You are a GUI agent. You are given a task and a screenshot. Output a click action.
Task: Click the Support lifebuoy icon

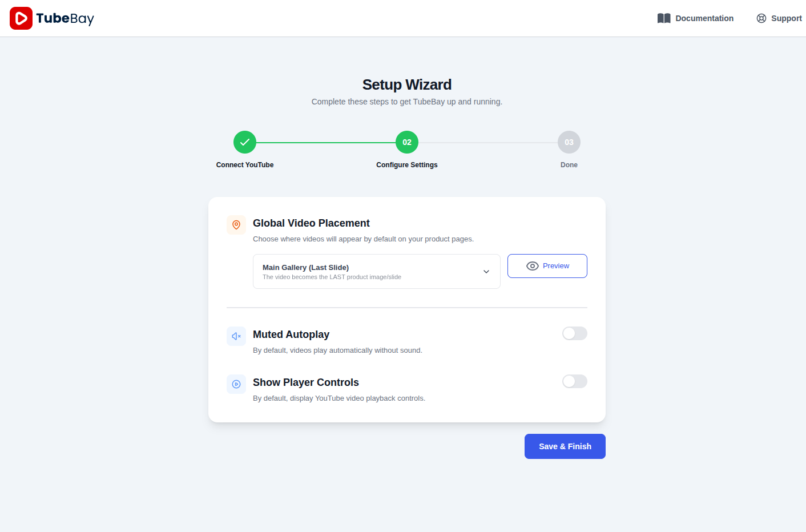[761, 18]
